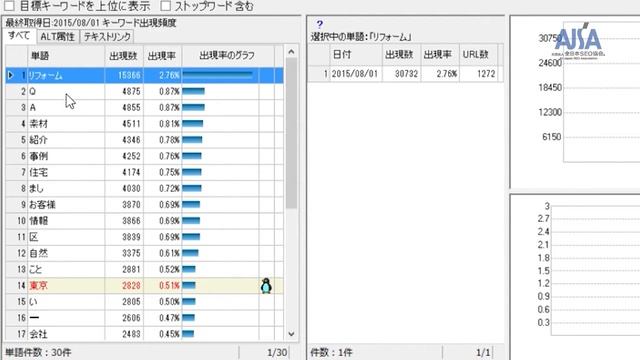This screenshot has height=360, width=640.
Task: Select the テキストリンク tab
Action: [x=107, y=37]
